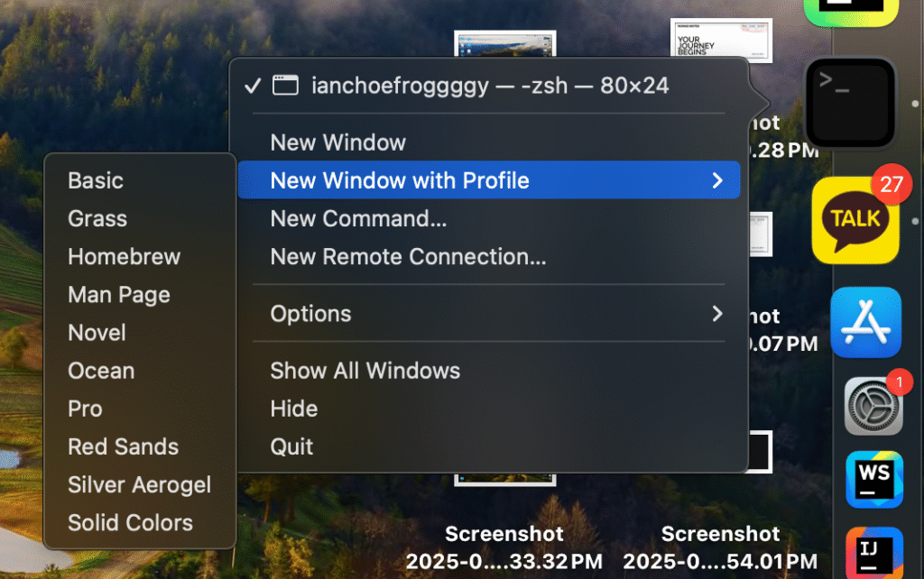Hide Terminal using the Hide entry
Viewport: 924px width, 579px height.
(x=294, y=409)
